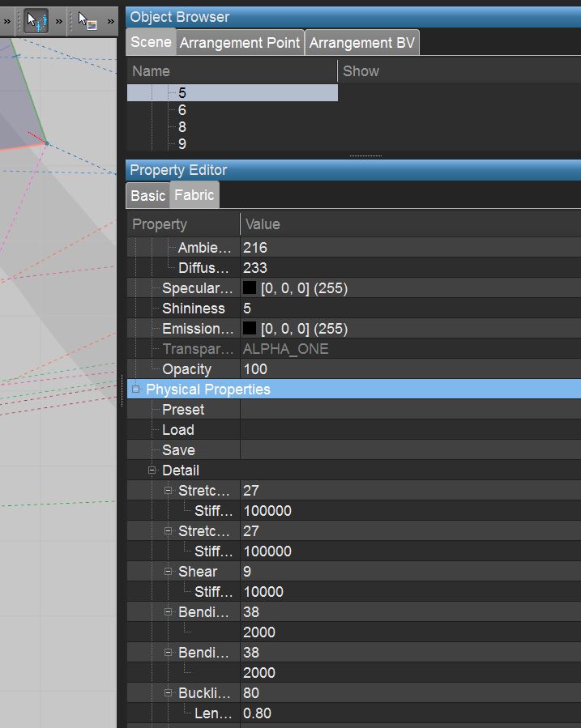Edit the Length value 0.80
Image resolution: width=581 pixels, height=728 pixels.
tap(411, 713)
